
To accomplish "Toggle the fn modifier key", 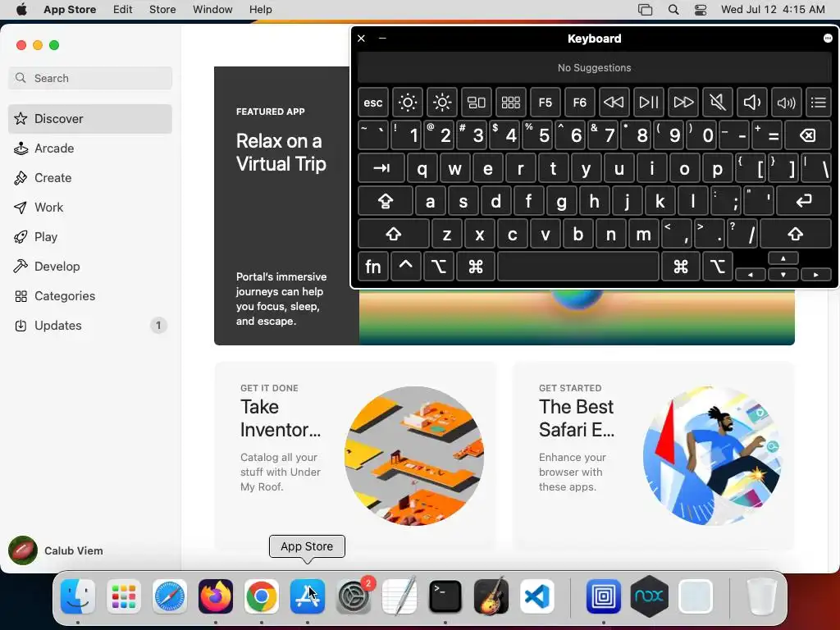I will coord(373,267).
